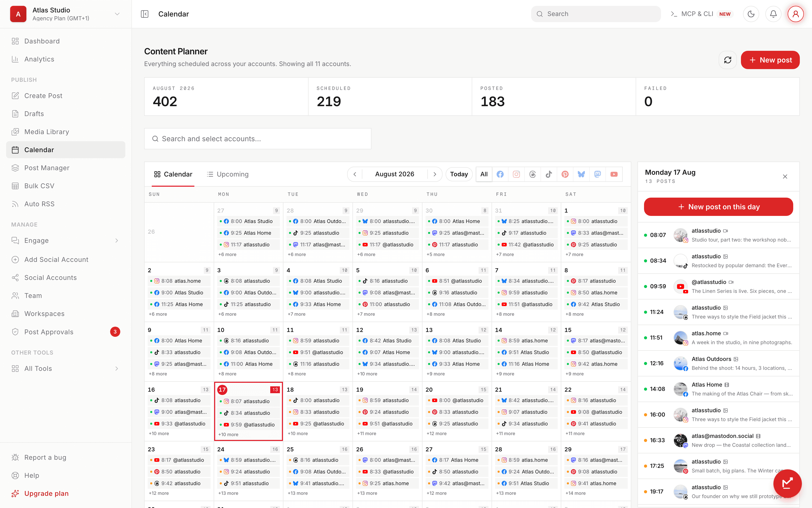
Task: Expand +6 more on July 27
Action: 227,254
